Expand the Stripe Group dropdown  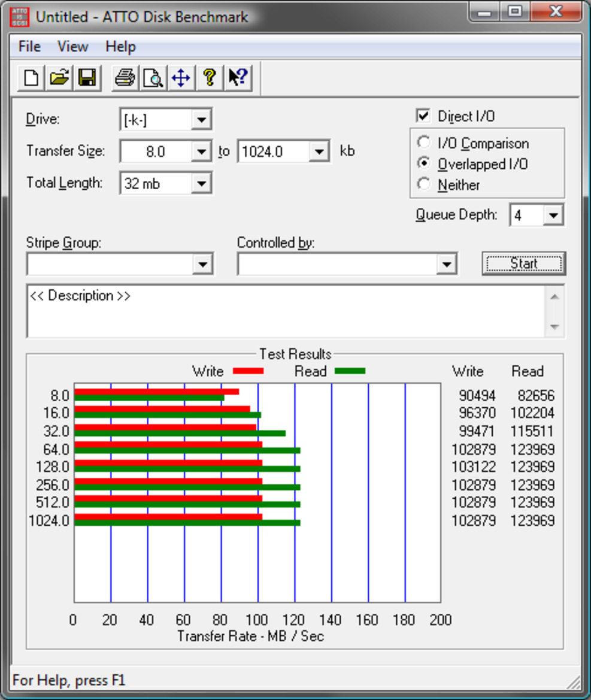[202, 264]
